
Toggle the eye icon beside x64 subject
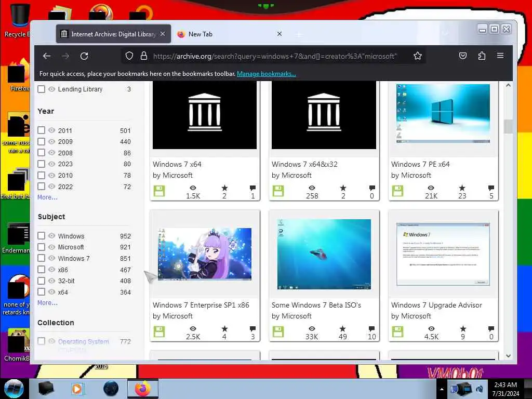tap(51, 292)
